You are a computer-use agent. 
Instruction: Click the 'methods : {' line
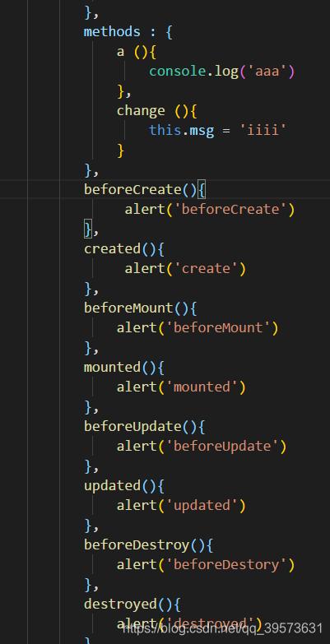click(x=128, y=32)
